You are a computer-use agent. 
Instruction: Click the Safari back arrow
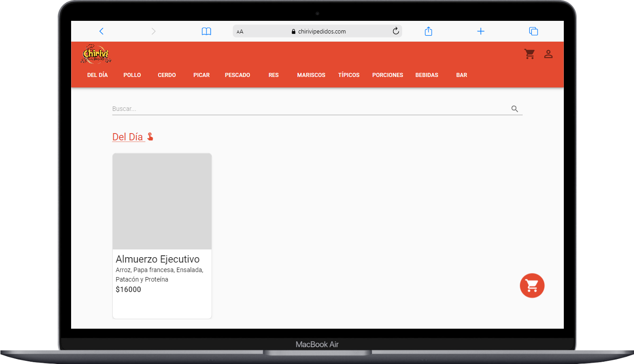tap(101, 31)
